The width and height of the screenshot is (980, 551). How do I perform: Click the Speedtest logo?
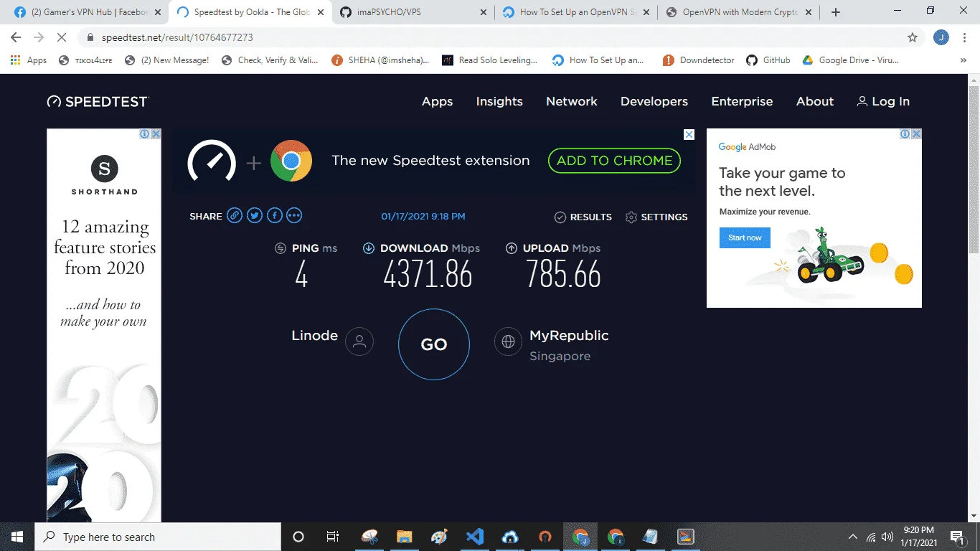click(98, 101)
